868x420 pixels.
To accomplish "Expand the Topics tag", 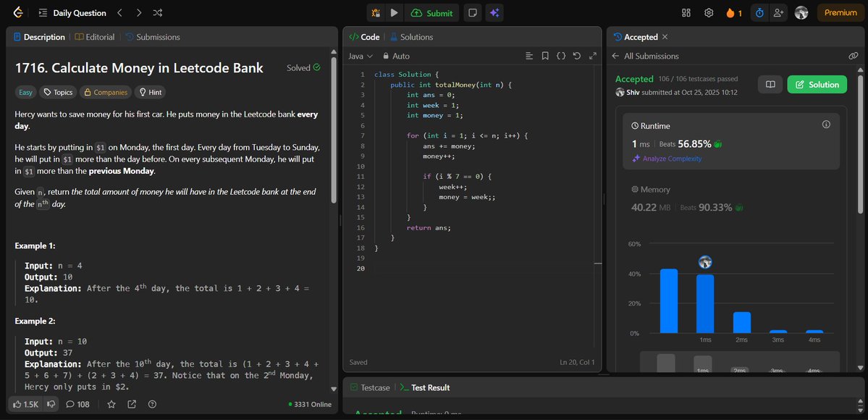I will pos(58,92).
